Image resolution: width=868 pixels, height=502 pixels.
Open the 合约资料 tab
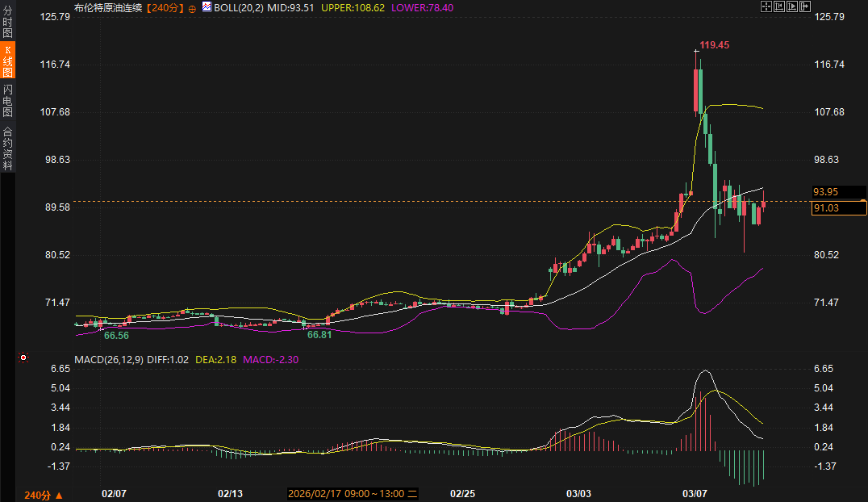7,149
